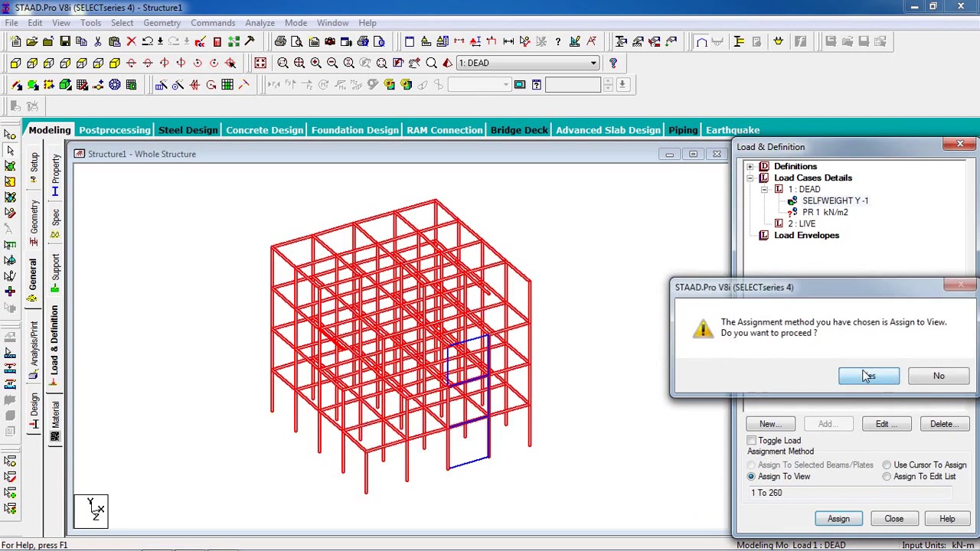Click the Undo arrow icon

pyautogui.click(x=148, y=41)
